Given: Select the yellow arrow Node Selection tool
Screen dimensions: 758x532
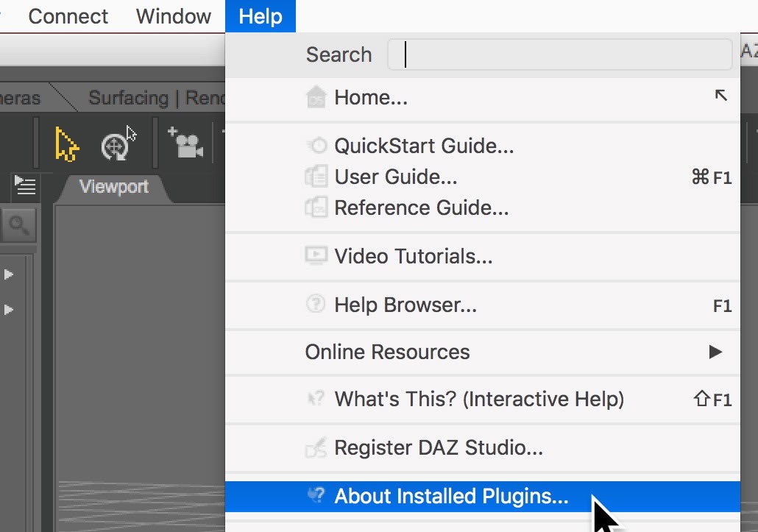Looking at the screenshot, I should 66,144.
